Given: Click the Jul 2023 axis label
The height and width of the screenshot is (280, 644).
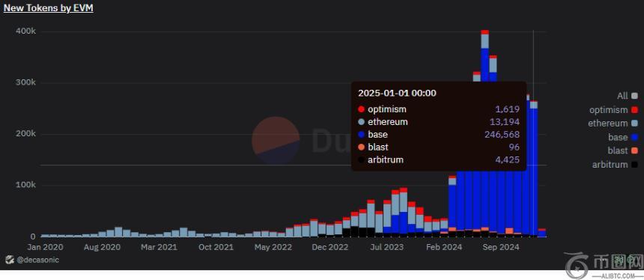Looking at the screenshot, I should coord(386,247).
